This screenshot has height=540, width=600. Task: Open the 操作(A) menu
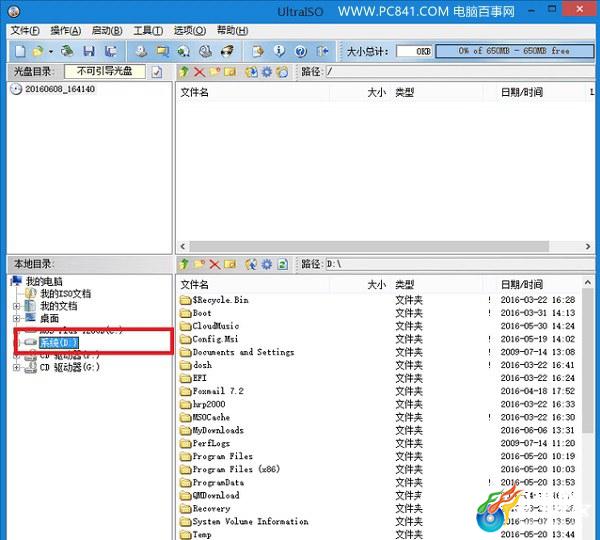66,31
